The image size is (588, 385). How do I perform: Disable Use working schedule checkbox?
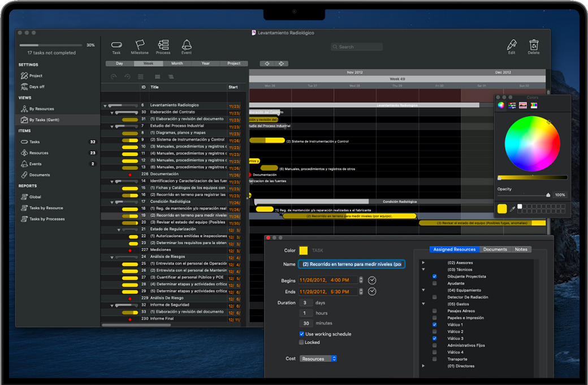tap(302, 334)
